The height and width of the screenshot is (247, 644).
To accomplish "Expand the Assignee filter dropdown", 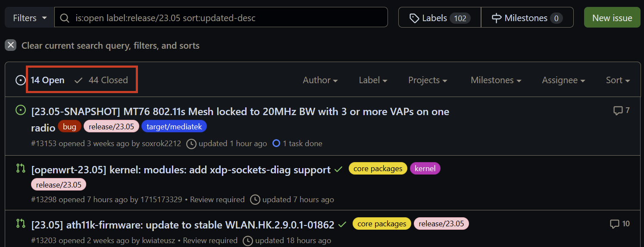I will pos(563,80).
